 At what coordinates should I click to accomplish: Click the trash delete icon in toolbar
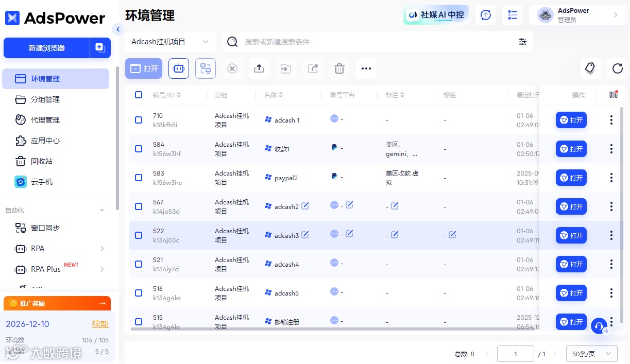(339, 68)
